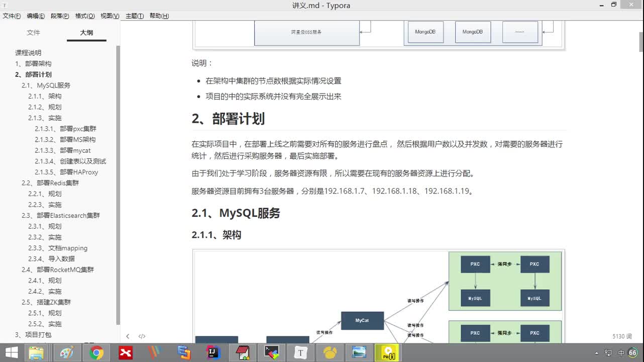Navigate to 2.1、MySQL服务 outline entry

(x=46, y=85)
